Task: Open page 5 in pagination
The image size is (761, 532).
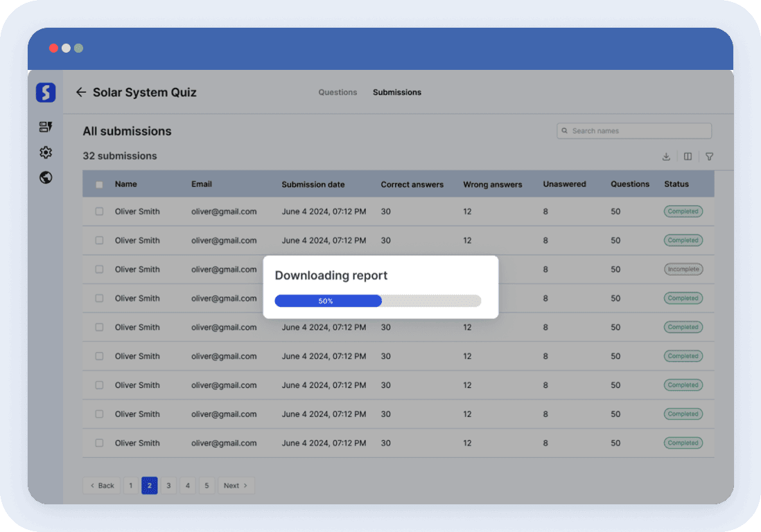Action: pyautogui.click(x=207, y=486)
